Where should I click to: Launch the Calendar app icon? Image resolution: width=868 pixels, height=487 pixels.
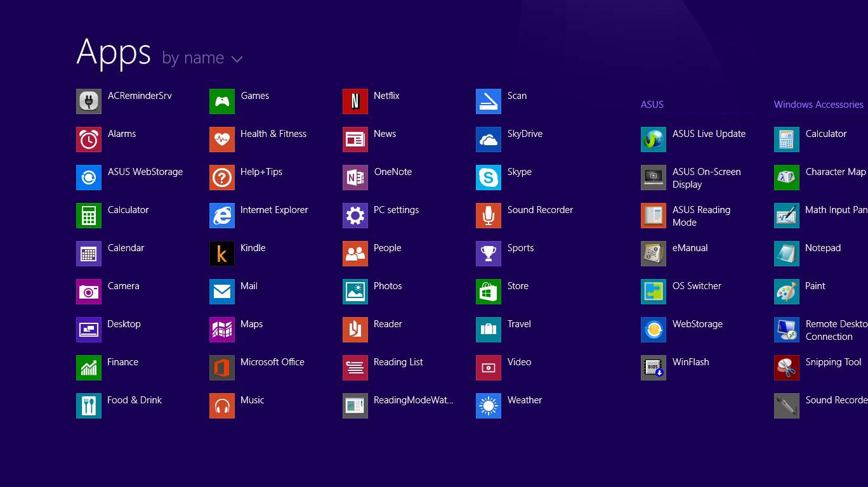[x=89, y=254]
